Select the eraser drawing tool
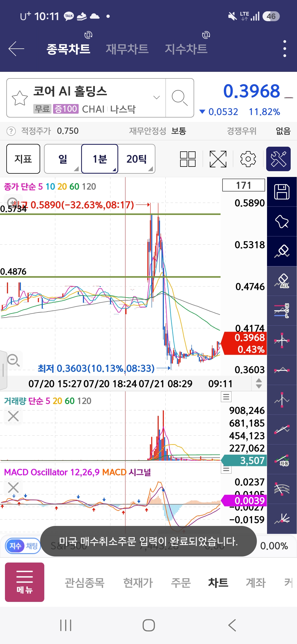This screenshot has width=297, height=644. point(282,251)
